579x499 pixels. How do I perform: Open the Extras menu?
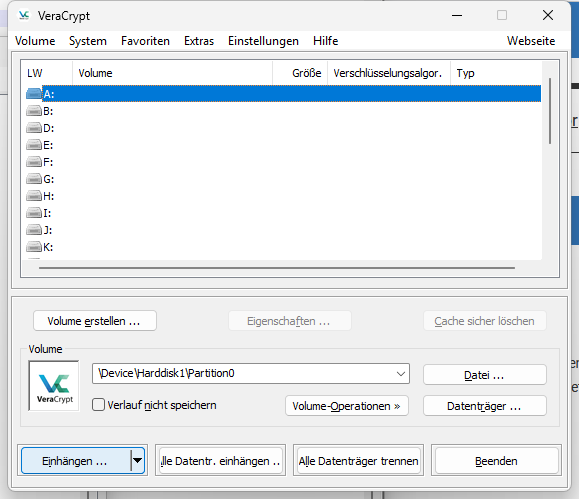coord(199,41)
